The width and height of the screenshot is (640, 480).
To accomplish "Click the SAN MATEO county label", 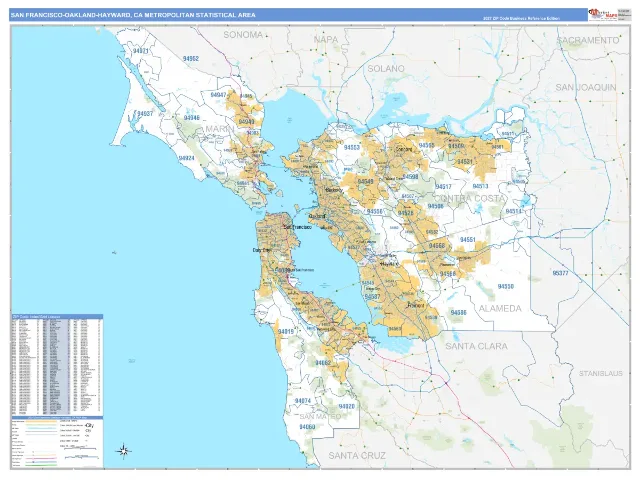I will (320, 416).
